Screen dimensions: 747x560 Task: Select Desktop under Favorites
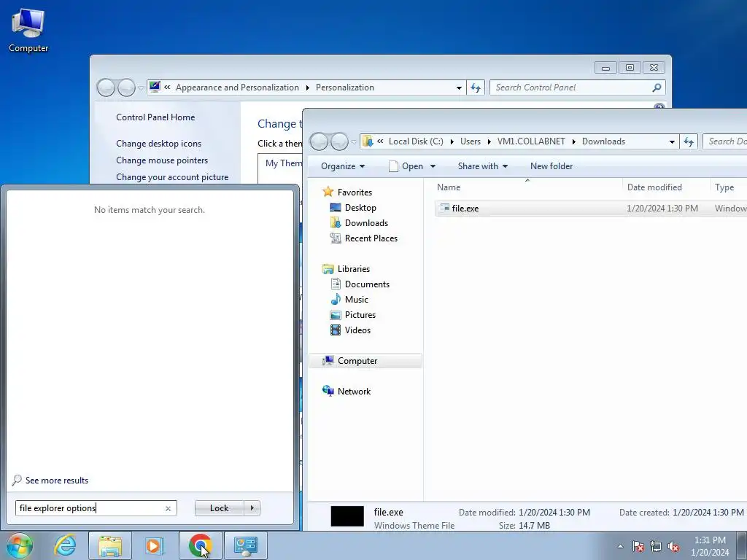click(x=360, y=208)
